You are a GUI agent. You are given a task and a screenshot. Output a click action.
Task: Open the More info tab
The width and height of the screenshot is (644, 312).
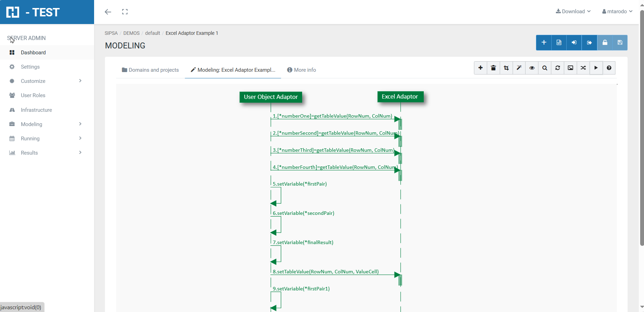coord(301,70)
